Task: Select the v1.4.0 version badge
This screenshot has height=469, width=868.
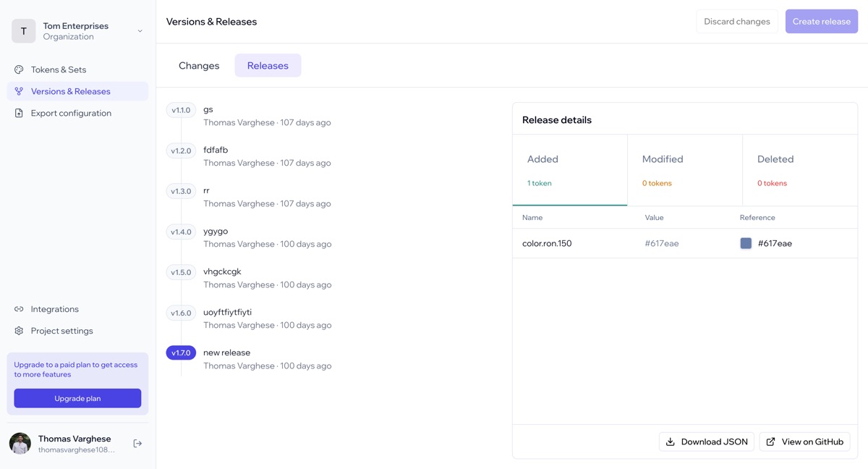Action: coord(181,232)
